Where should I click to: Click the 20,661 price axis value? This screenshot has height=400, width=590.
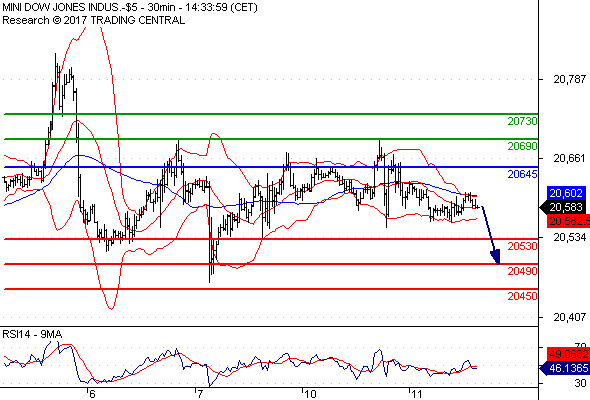570,158
